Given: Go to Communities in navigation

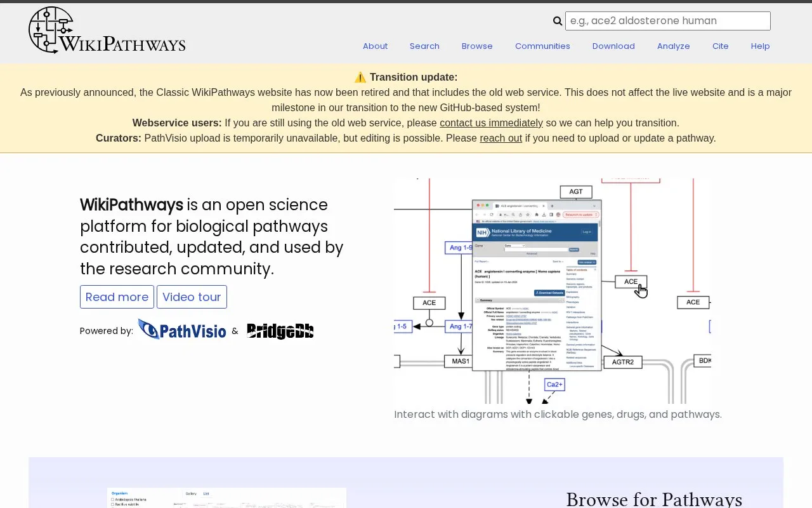Looking at the screenshot, I should coord(542,46).
